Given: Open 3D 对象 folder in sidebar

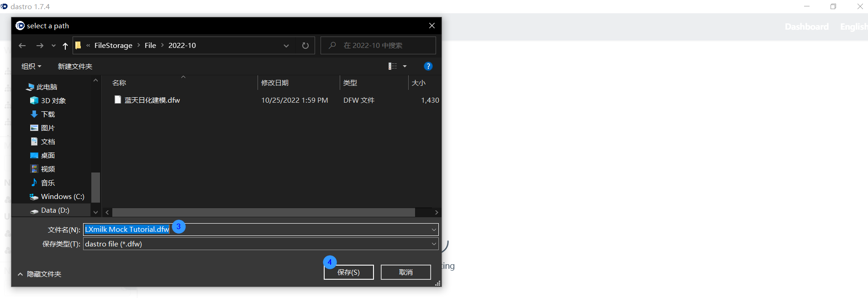Looking at the screenshot, I should [48, 100].
